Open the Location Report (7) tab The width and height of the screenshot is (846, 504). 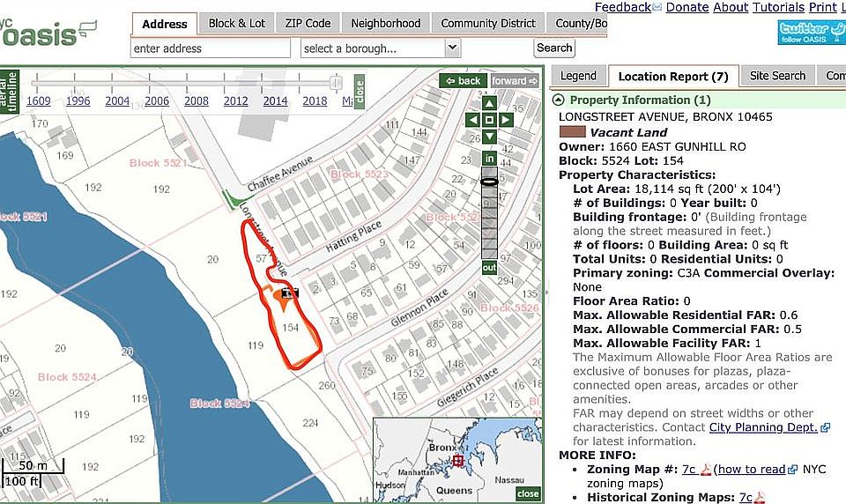click(673, 77)
